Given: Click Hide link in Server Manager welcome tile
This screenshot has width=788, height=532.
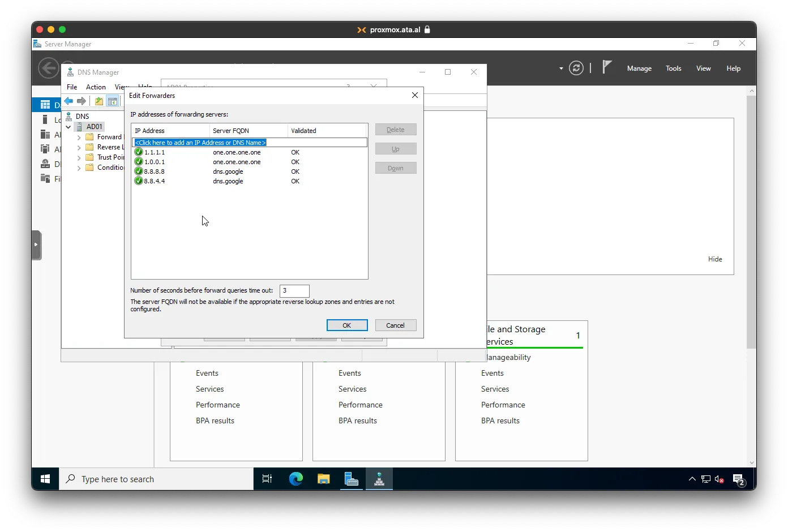Looking at the screenshot, I should (x=715, y=259).
